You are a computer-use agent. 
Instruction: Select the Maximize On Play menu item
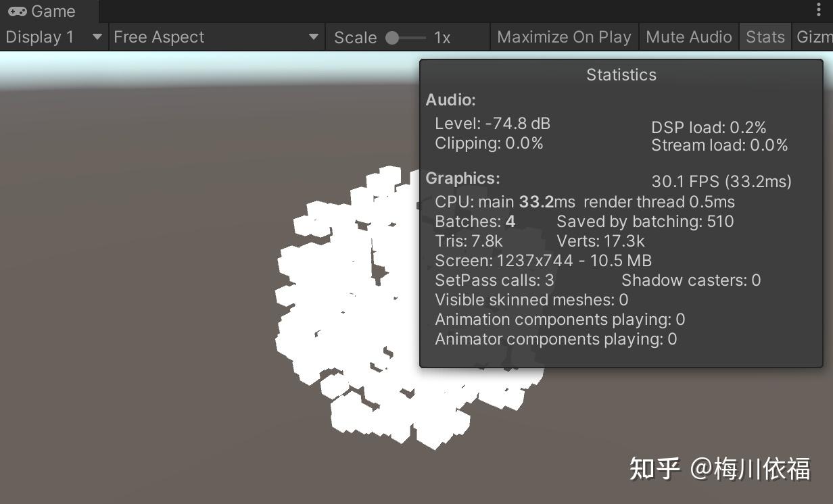564,36
